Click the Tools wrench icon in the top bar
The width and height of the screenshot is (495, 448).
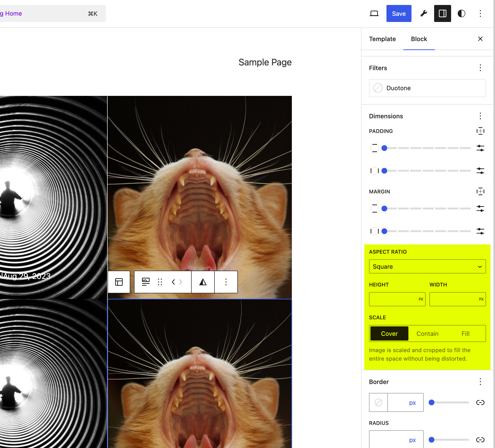[423, 13]
